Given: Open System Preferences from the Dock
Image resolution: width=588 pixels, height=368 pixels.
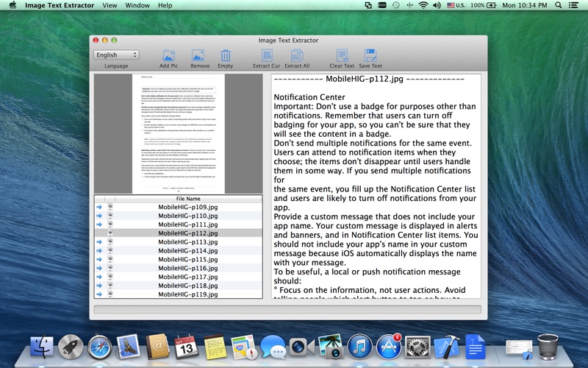Looking at the screenshot, I should pyautogui.click(x=417, y=347).
